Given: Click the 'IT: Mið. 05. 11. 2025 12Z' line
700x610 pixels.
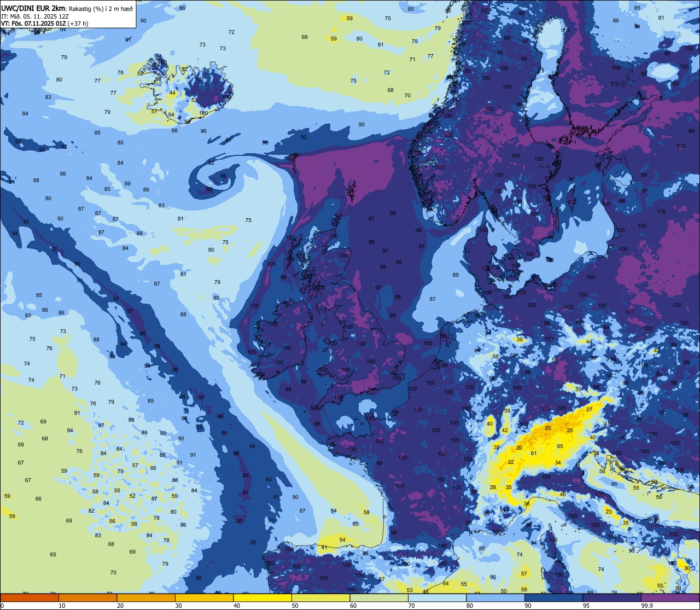Looking at the screenshot, I should (36, 16).
